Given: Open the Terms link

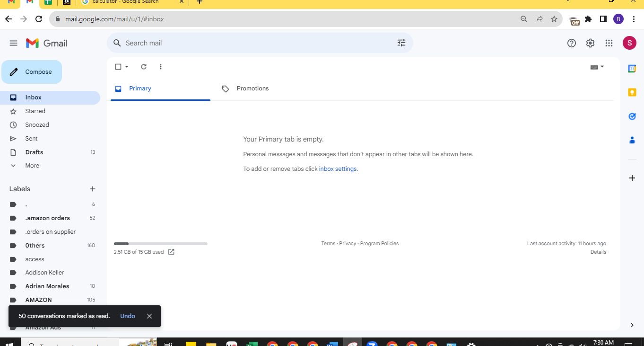Looking at the screenshot, I should tap(328, 243).
